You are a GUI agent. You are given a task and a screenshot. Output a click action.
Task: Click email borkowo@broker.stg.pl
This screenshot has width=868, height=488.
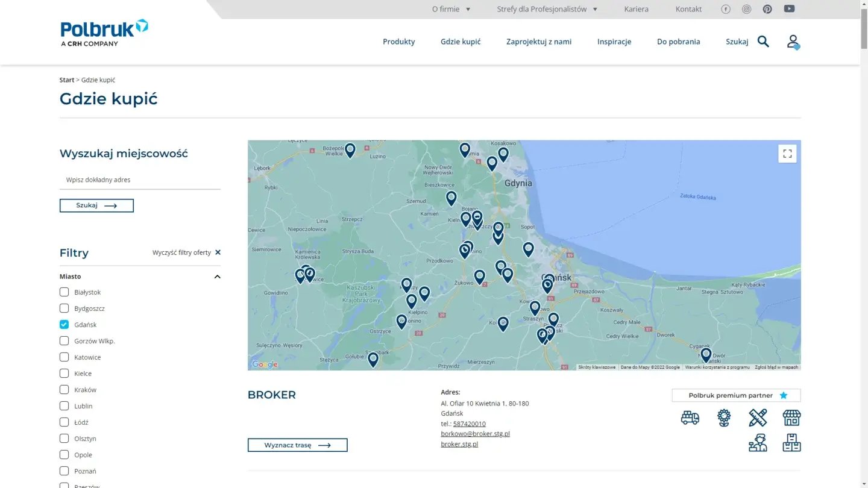coord(476,434)
